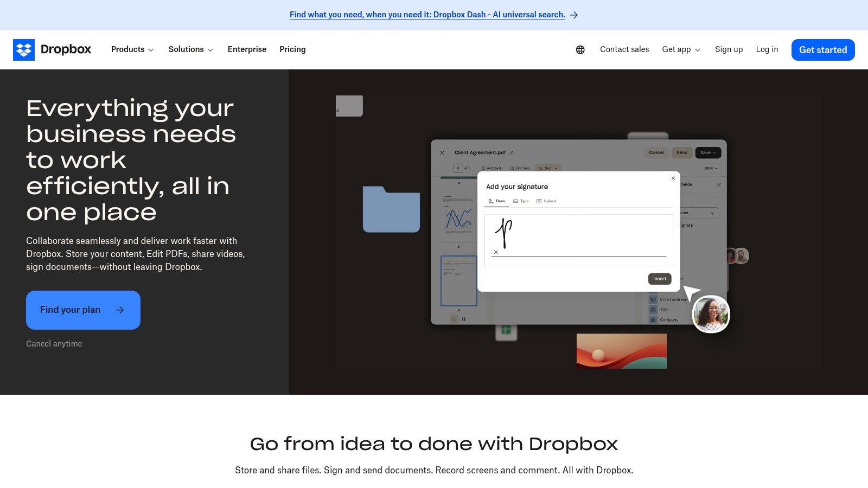Click the Dropbox logo icon

tap(24, 50)
